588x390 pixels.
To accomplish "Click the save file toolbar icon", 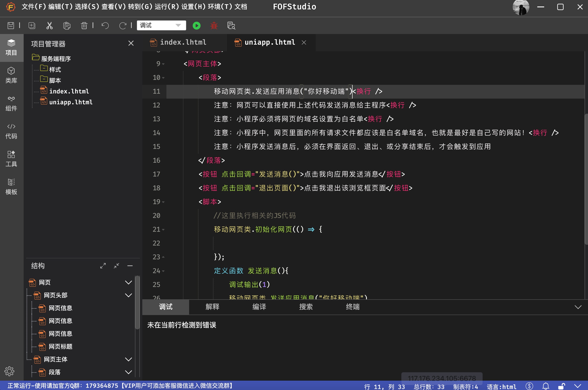I will 11,26.
